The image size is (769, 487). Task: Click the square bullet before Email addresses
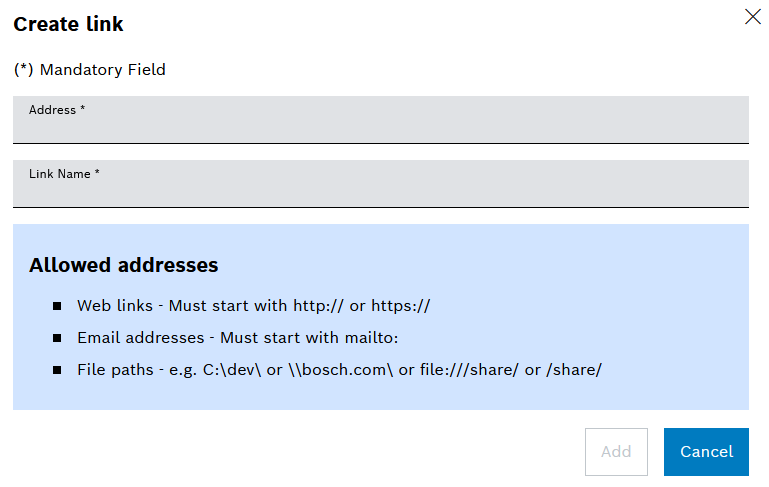(57, 338)
